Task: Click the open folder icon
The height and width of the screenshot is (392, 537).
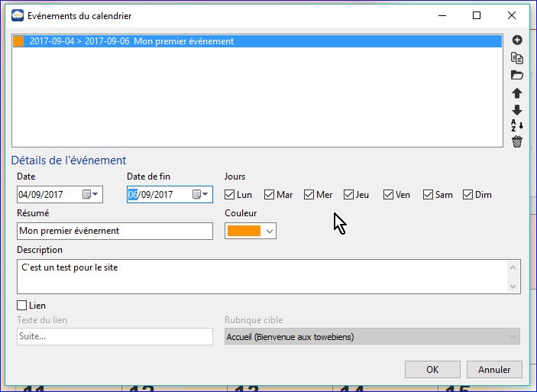Action: [x=517, y=75]
